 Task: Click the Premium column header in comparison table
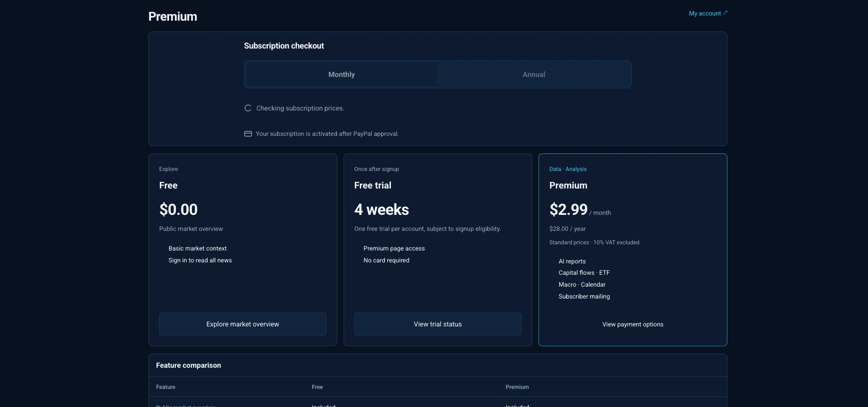(x=517, y=387)
